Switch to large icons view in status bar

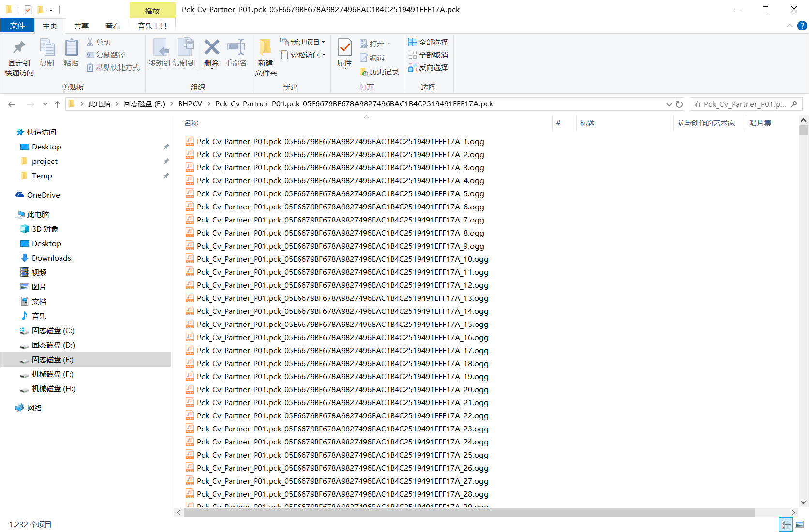click(x=799, y=524)
